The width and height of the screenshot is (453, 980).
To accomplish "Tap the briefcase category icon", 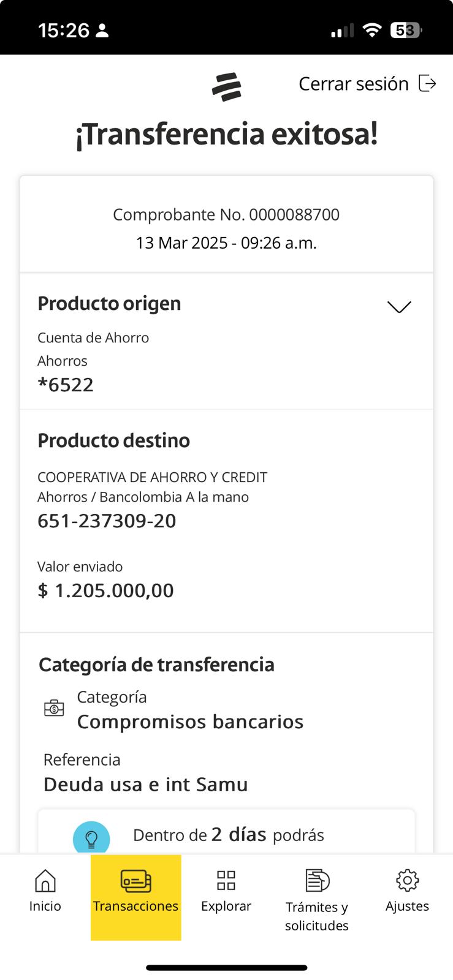I will [x=54, y=708].
